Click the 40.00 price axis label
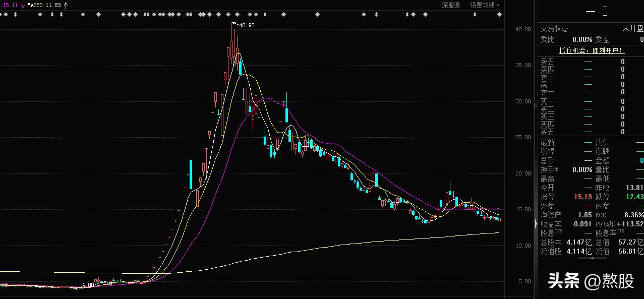The width and height of the screenshot is (644, 299). pos(523,29)
